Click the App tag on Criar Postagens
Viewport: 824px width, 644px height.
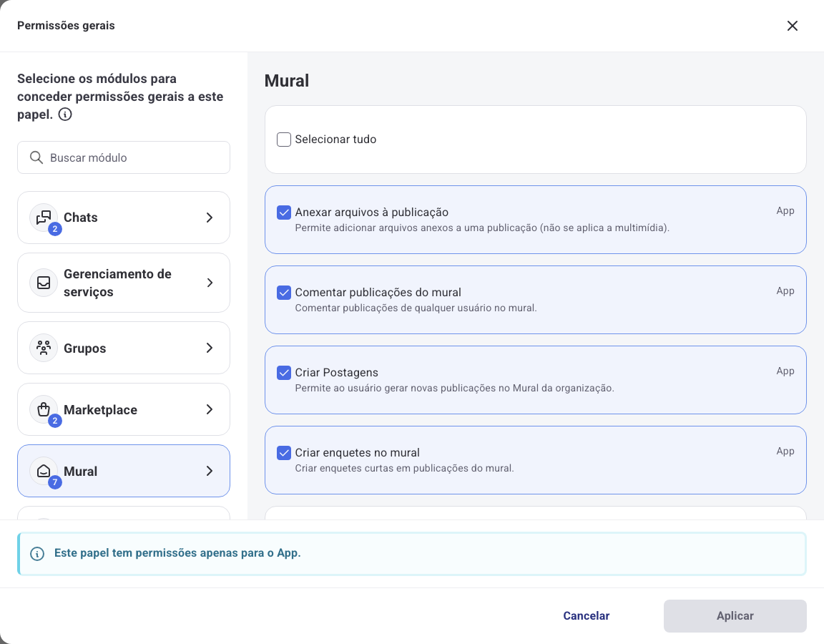pyautogui.click(x=785, y=371)
